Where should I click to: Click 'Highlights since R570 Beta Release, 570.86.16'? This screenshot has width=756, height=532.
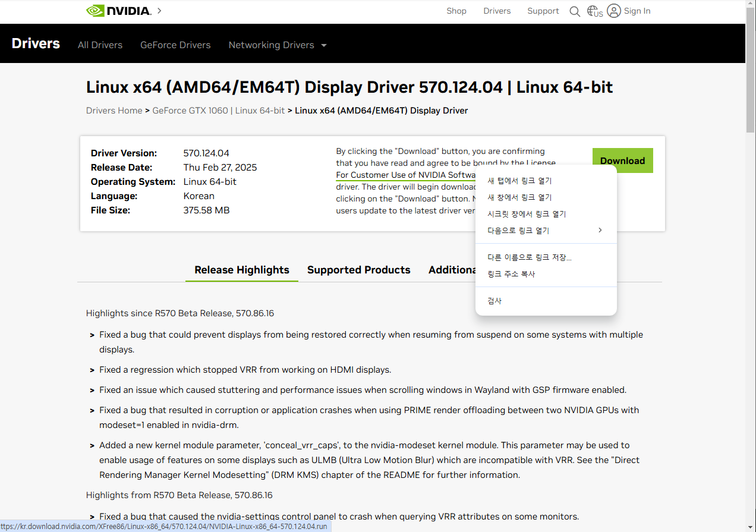(x=180, y=313)
